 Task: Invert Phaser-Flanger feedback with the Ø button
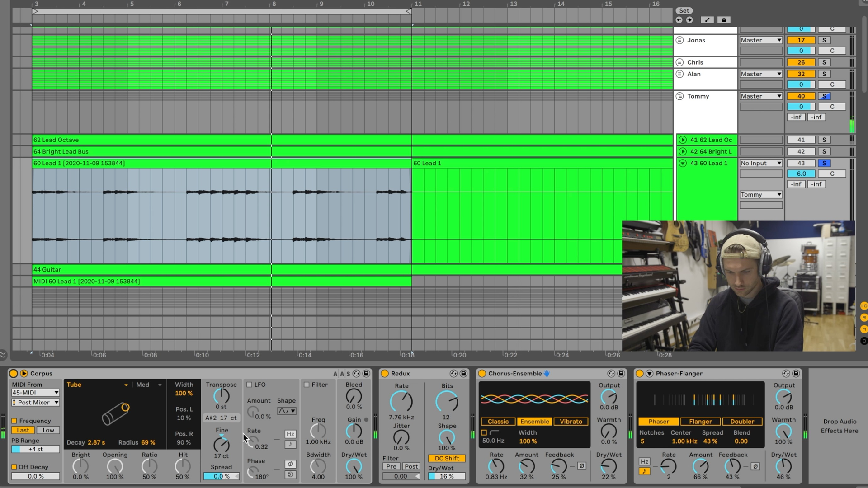tap(755, 466)
